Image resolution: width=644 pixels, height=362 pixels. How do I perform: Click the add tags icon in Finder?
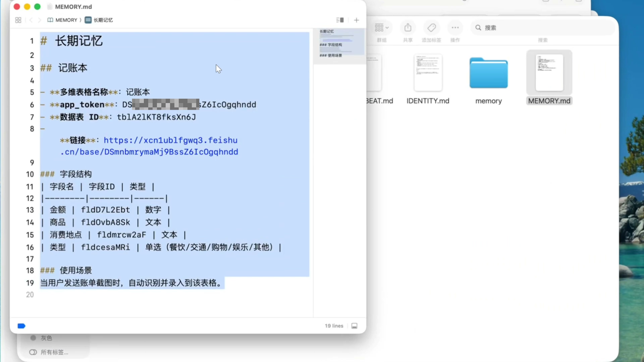(x=432, y=27)
